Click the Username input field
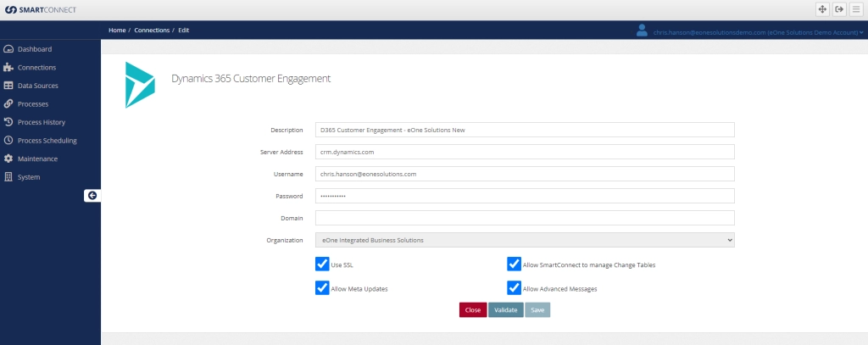The height and width of the screenshot is (345, 868). click(525, 174)
